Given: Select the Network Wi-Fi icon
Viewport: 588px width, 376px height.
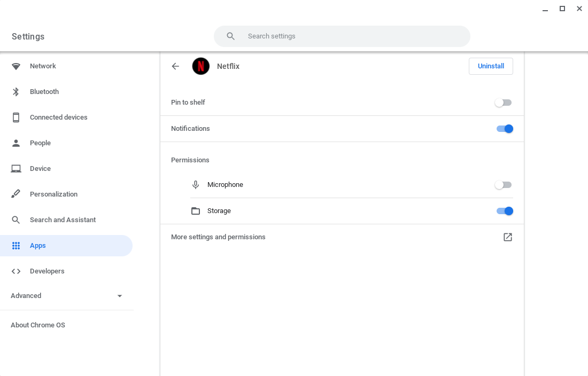Looking at the screenshot, I should pos(16,66).
